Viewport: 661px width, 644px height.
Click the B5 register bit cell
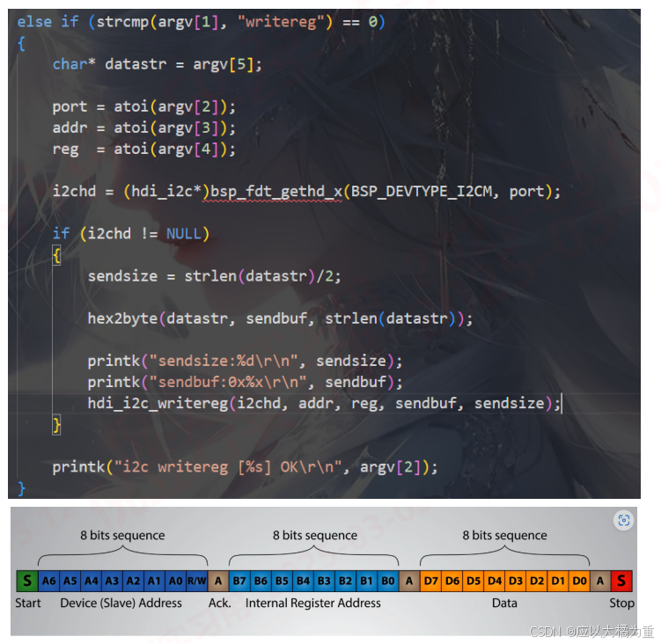coord(282,581)
